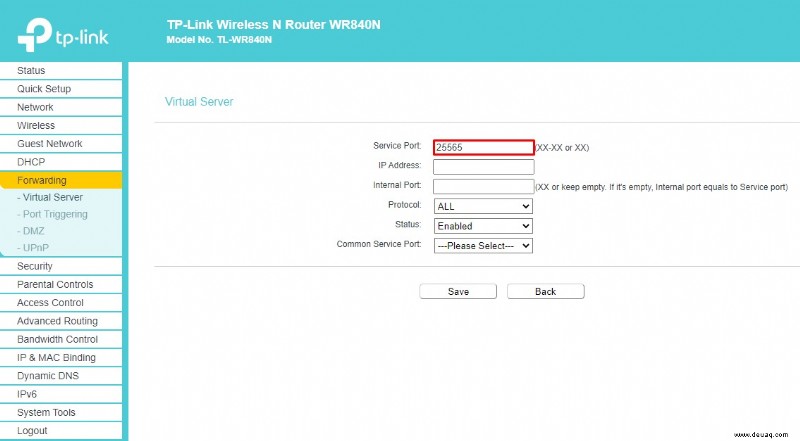Save the virtual server entry

coord(458,291)
